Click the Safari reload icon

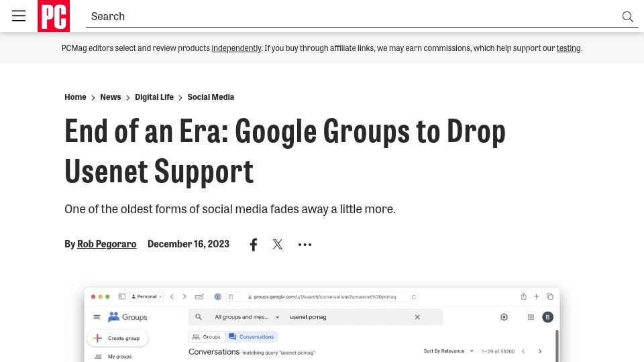click(x=414, y=297)
